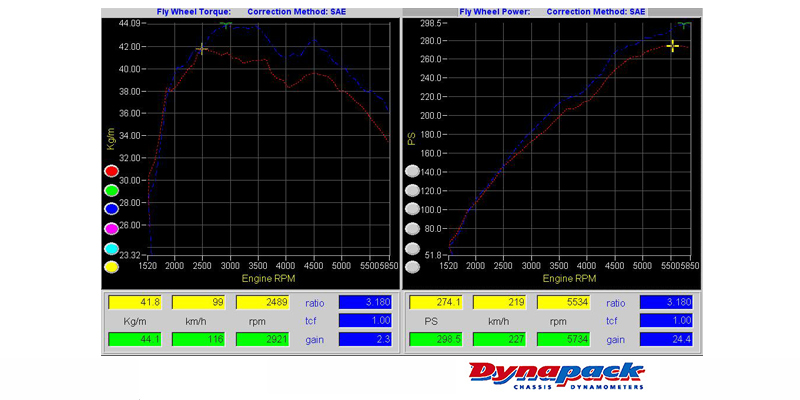
Task: Click the 2.3 gain field
Action: point(365,339)
